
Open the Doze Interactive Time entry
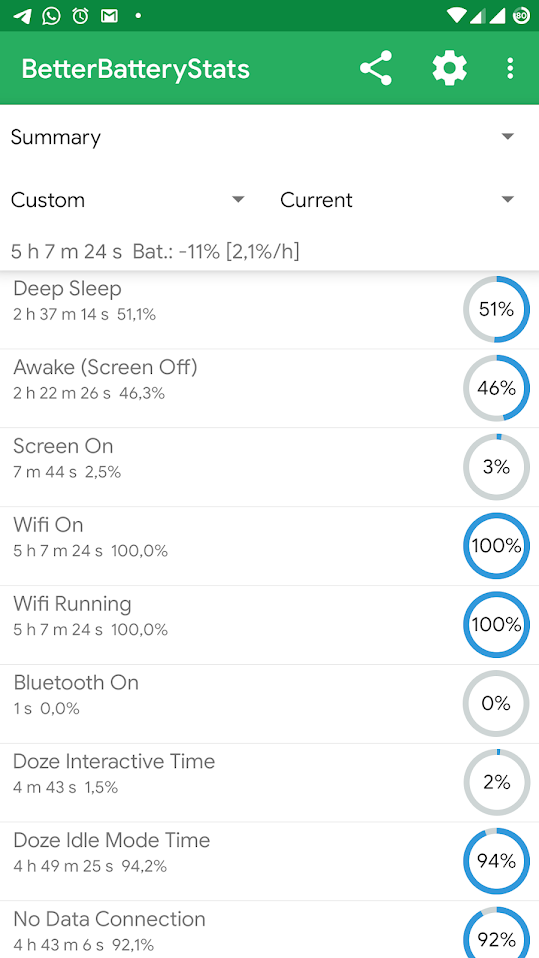(270, 782)
